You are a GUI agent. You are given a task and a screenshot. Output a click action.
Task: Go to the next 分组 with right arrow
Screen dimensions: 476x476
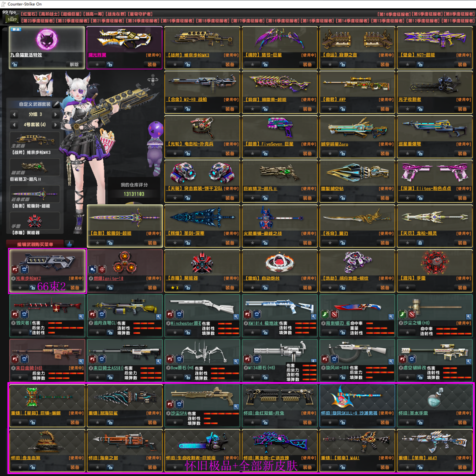click(56, 114)
